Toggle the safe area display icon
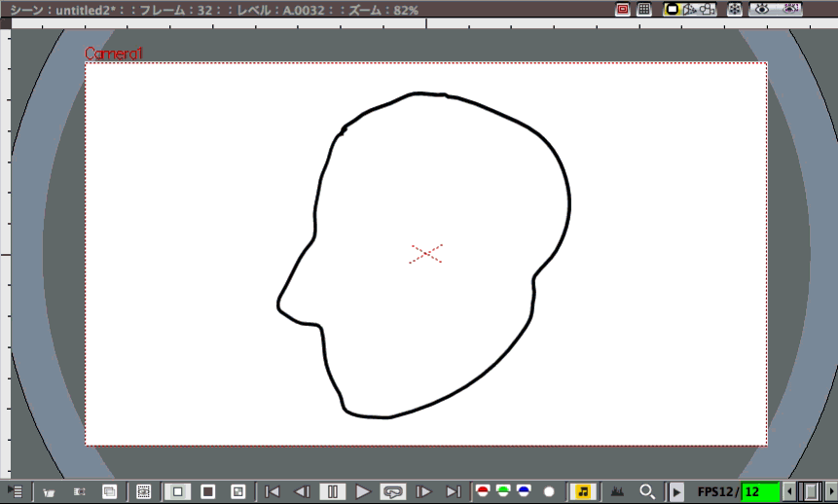Screen dimensions: 838x504 (623, 9)
